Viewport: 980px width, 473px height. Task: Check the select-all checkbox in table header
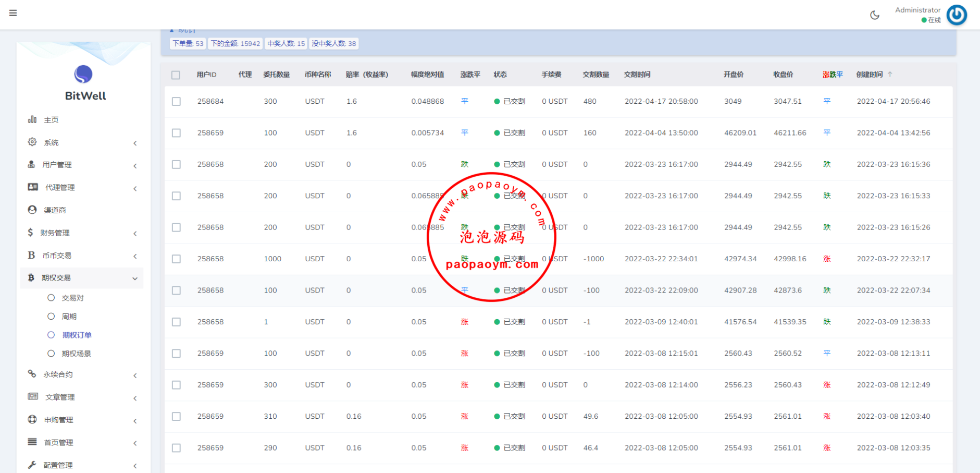point(176,75)
